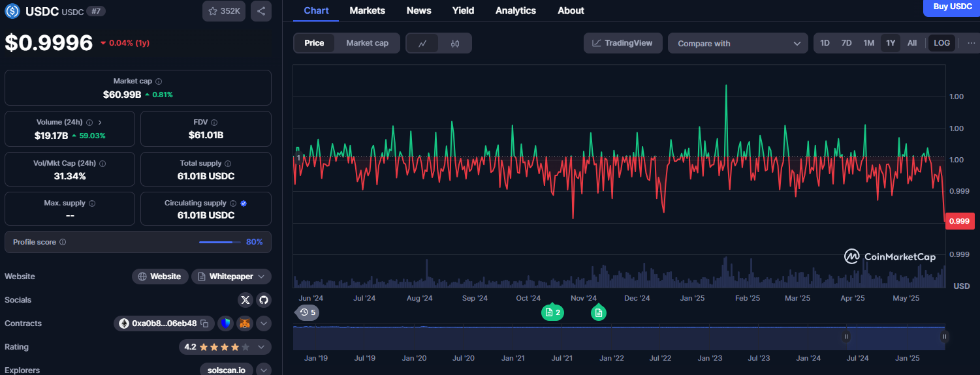This screenshot has height=375, width=980.
Task: Expand Volume (24h) arrow
Action: pyautogui.click(x=100, y=123)
